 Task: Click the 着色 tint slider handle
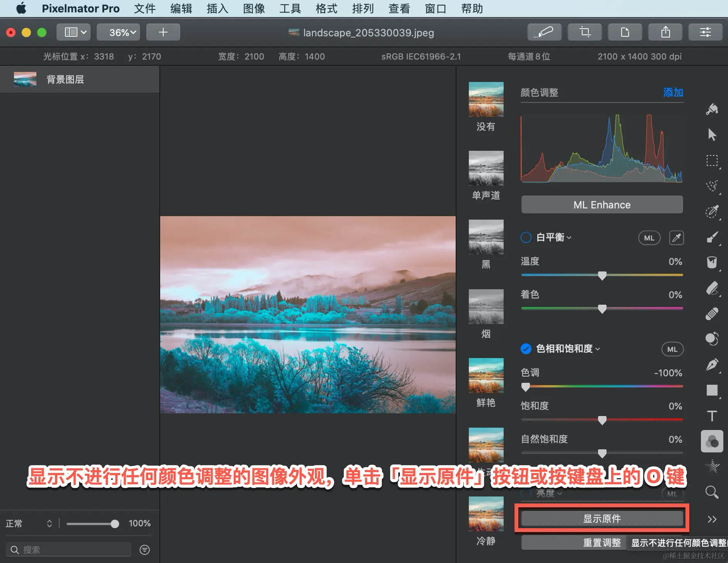(602, 309)
